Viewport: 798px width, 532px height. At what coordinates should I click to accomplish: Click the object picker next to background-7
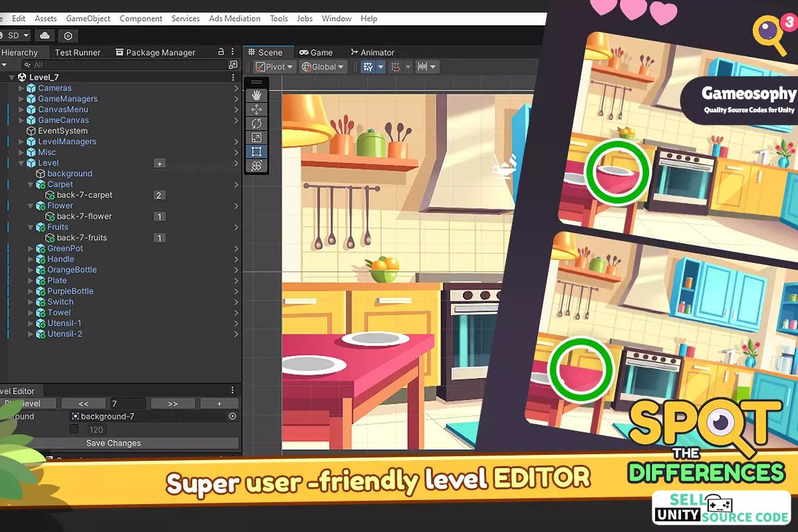(233, 416)
